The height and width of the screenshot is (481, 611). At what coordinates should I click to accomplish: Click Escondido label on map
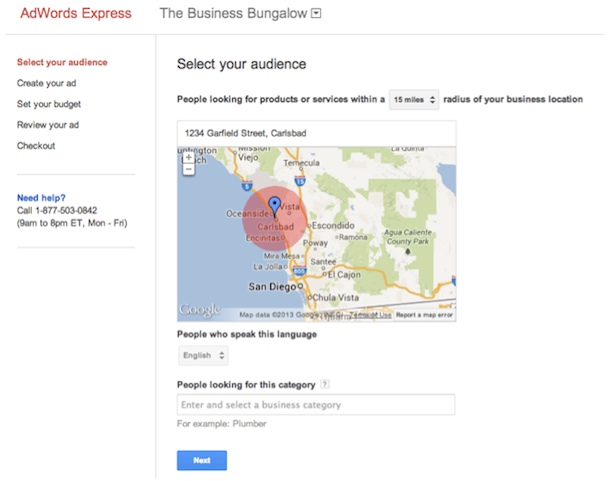(333, 225)
